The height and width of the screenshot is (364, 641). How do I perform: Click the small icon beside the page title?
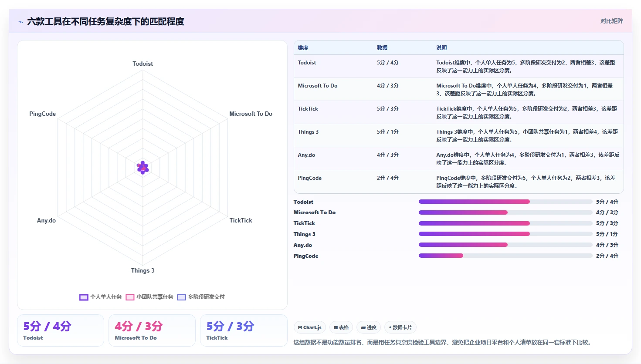20,22
